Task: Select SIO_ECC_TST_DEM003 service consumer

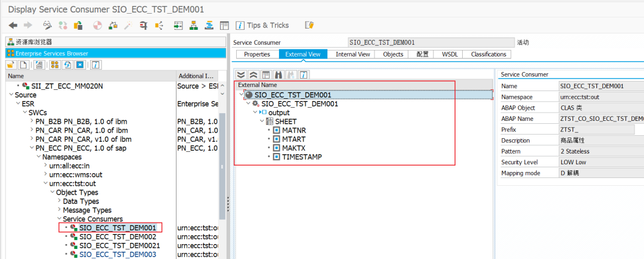Action: point(117,254)
